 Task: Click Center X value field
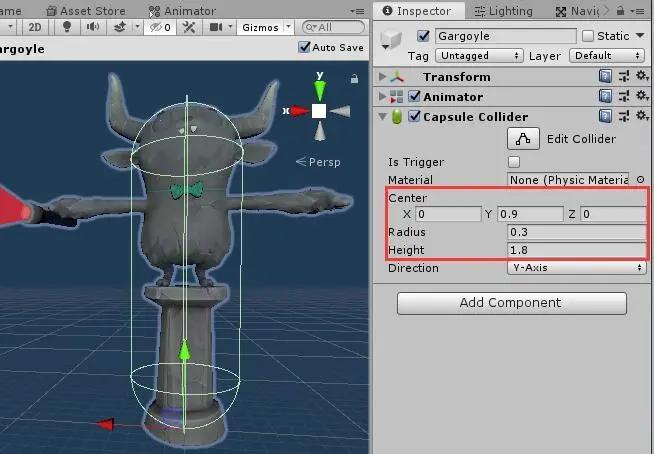tap(448, 214)
